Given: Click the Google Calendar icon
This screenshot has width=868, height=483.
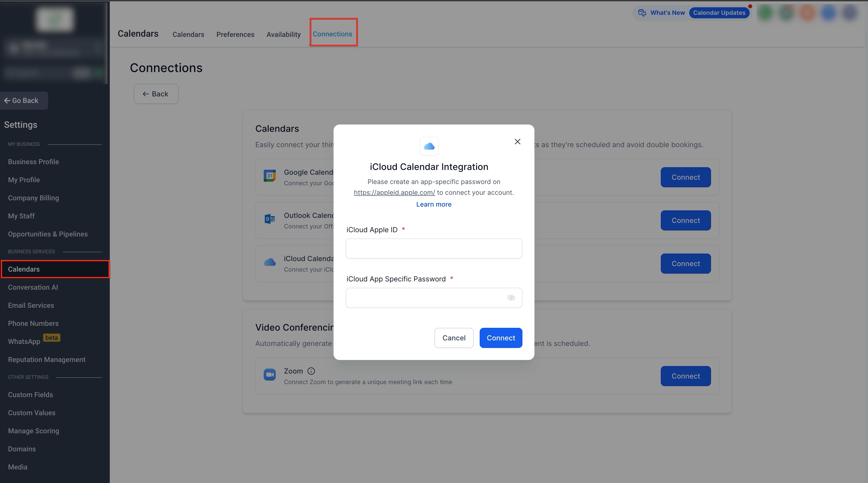Looking at the screenshot, I should point(269,176).
